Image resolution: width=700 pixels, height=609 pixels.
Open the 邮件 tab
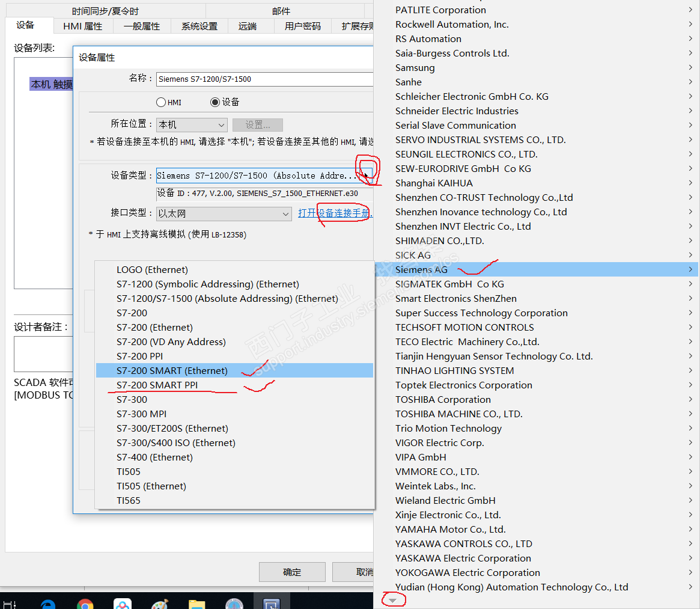281,11
